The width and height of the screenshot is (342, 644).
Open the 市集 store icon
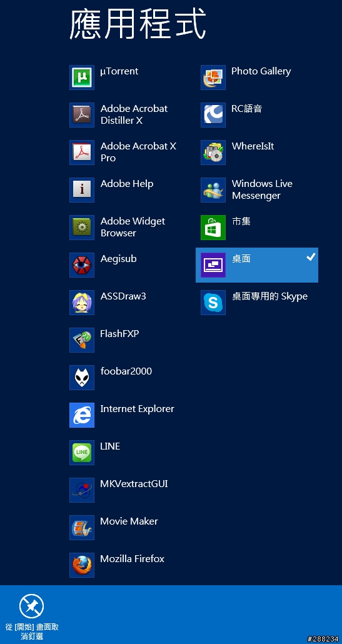213,228
